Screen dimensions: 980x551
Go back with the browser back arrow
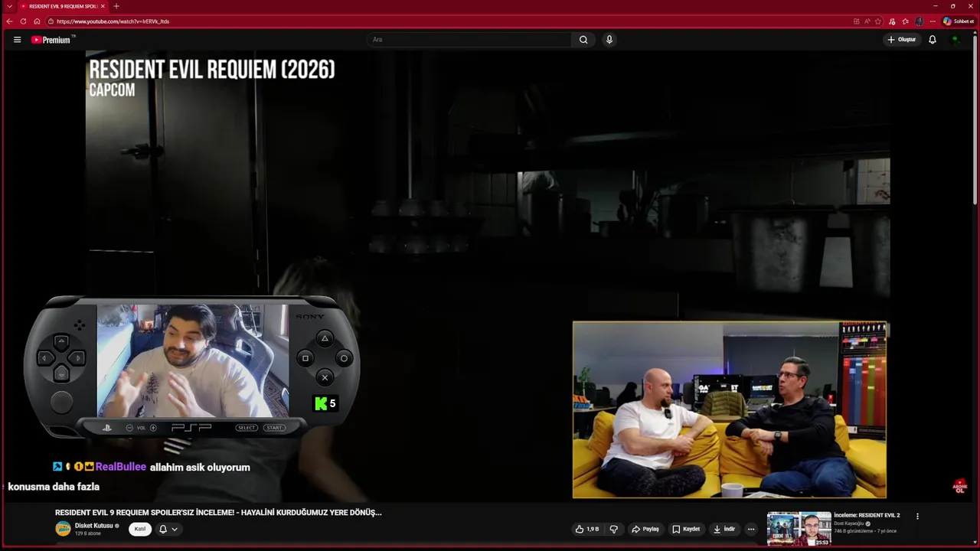pyautogui.click(x=9, y=21)
